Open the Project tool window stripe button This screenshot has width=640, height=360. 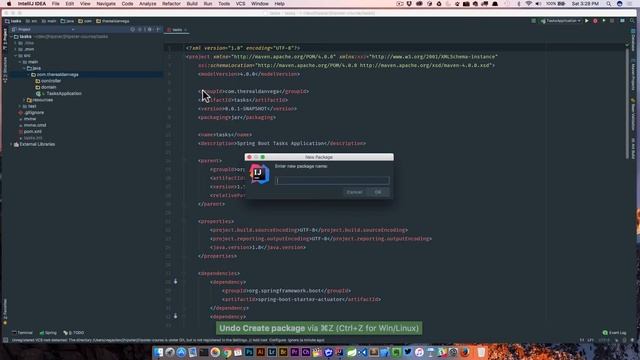(5, 40)
